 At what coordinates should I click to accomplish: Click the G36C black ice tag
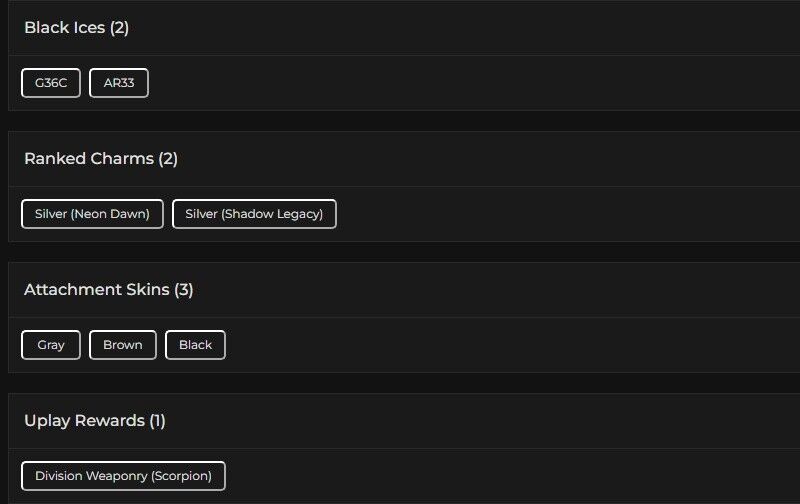pos(51,83)
